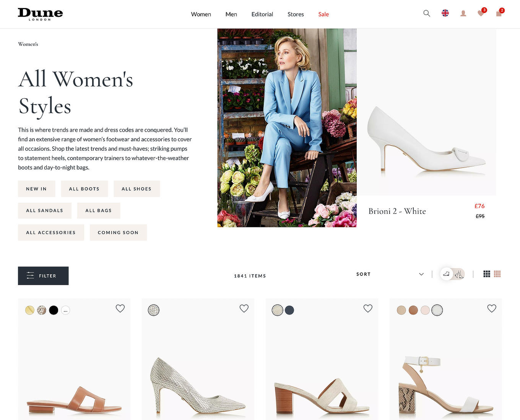The height and width of the screenshot is (420, 520).
Task: Click the Dune London logo
Action: tap(40, 14)
